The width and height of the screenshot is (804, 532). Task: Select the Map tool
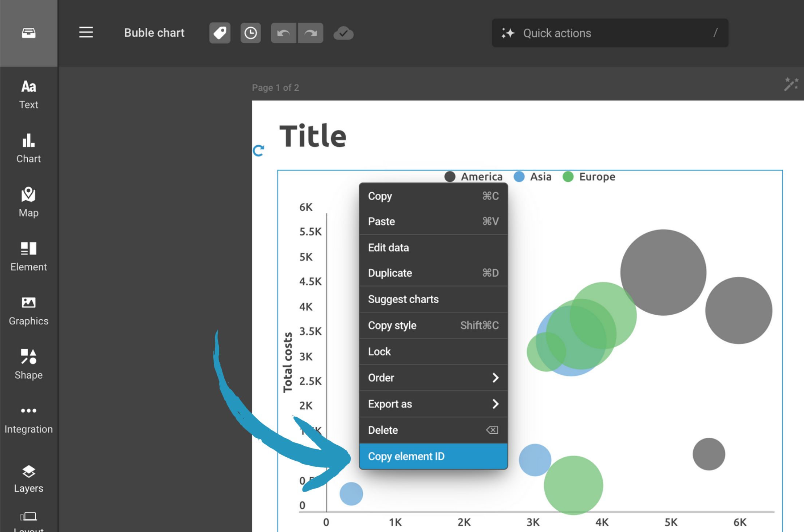pyautogui.click(x=28, y=201)
